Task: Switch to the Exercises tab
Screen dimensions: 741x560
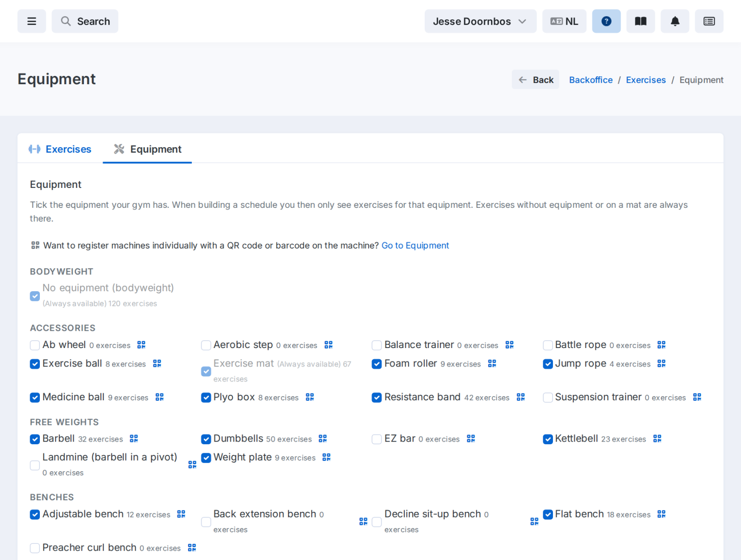Action: click(60, 149)
